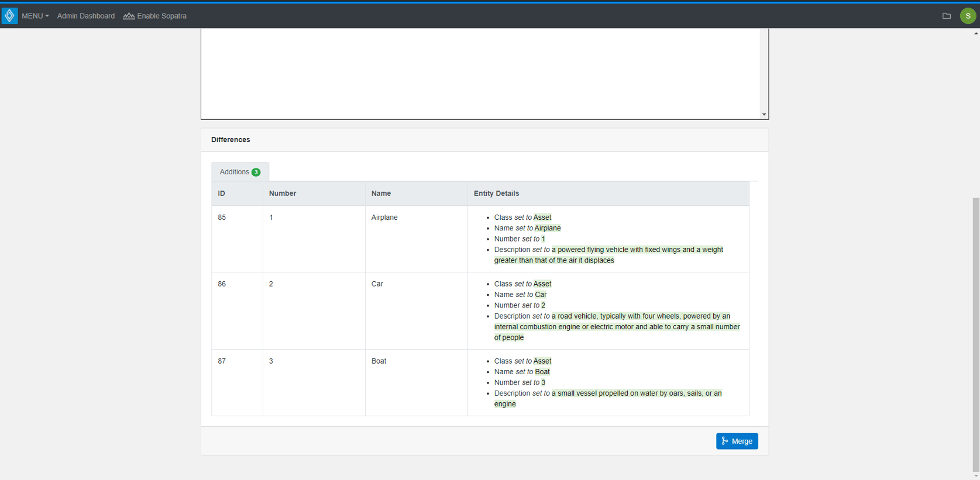Click the page scrollbar up arrow
The image size is (980, 480).
[975, 33]
